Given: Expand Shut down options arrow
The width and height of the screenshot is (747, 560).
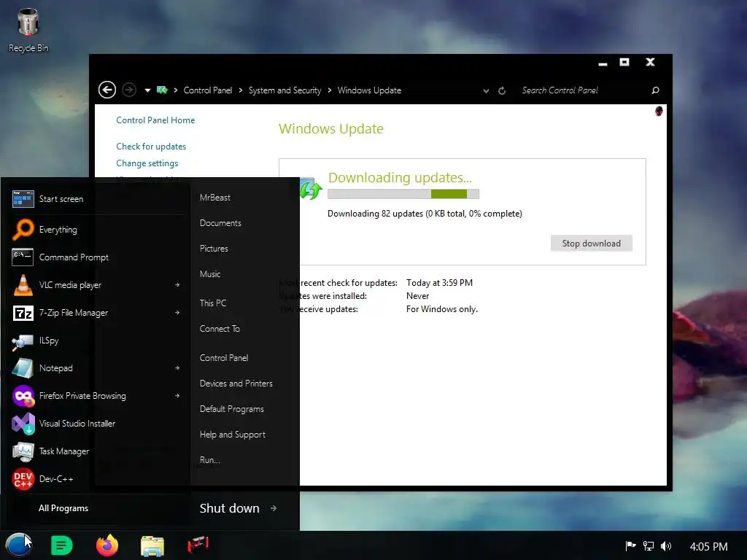Looking at the screenshot, I should click(x=274, y=508).
